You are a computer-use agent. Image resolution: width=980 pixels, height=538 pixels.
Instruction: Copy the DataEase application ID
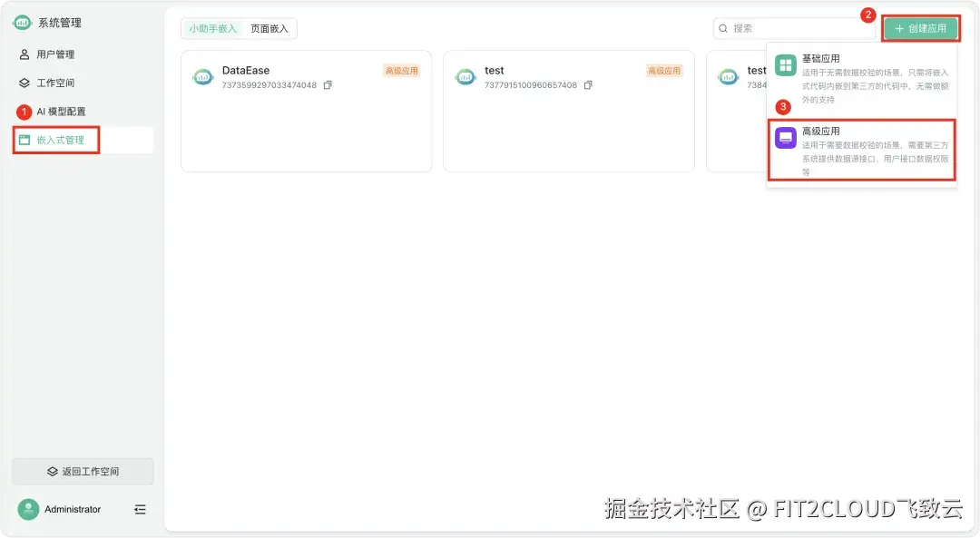(328, 85)
